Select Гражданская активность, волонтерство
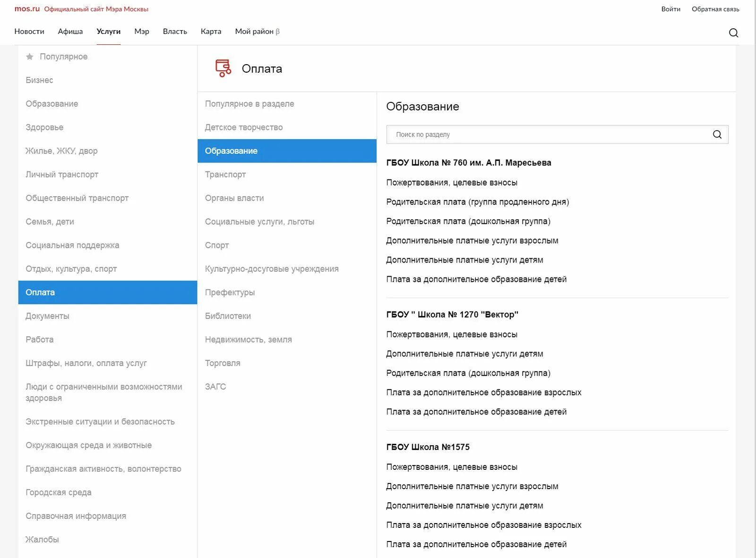 (108, 469)
